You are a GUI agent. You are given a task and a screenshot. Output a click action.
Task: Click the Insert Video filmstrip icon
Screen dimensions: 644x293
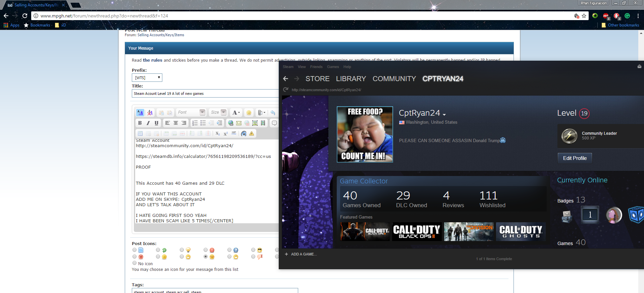263,123
